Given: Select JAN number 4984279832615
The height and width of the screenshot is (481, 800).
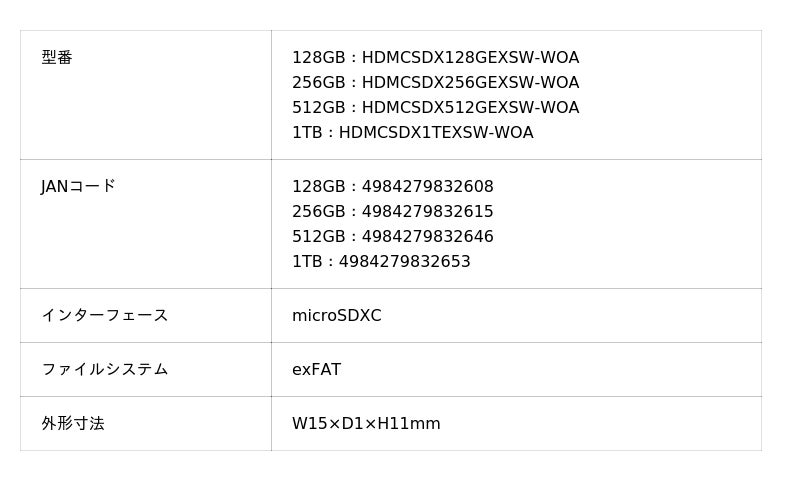Looking at the screenshot, I should [x=428, y=212].
